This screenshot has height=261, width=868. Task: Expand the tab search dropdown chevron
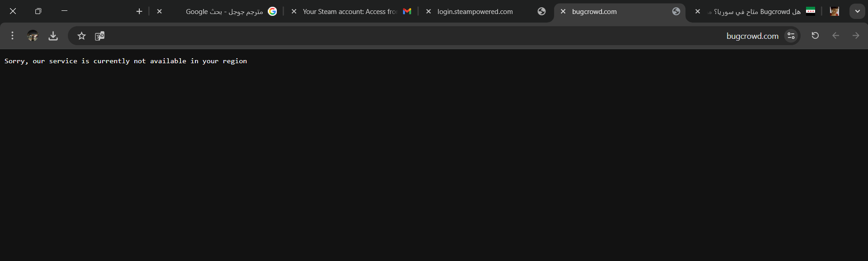tap(857, 11)
